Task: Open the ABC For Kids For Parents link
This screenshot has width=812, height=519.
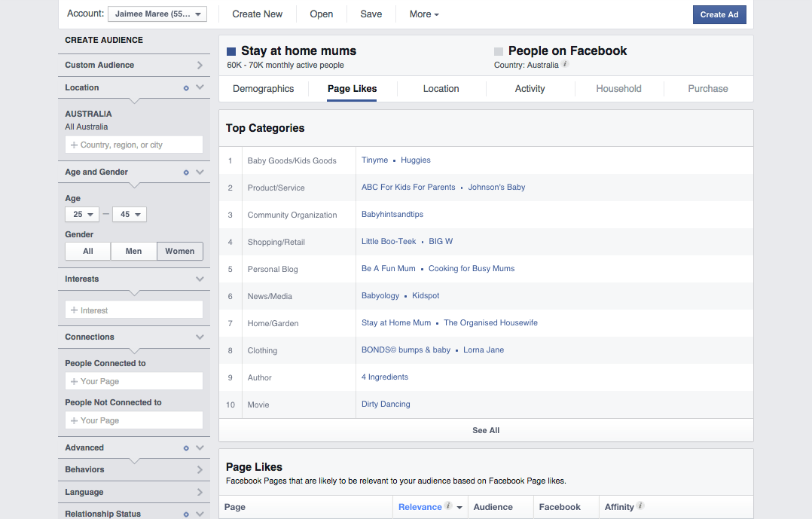Action: 408,187
